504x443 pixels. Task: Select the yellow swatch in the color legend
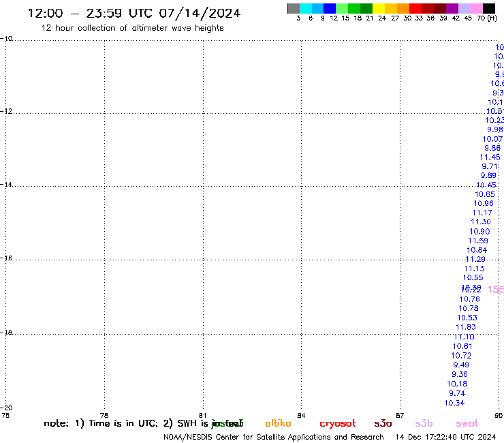(x=379, y=8)
